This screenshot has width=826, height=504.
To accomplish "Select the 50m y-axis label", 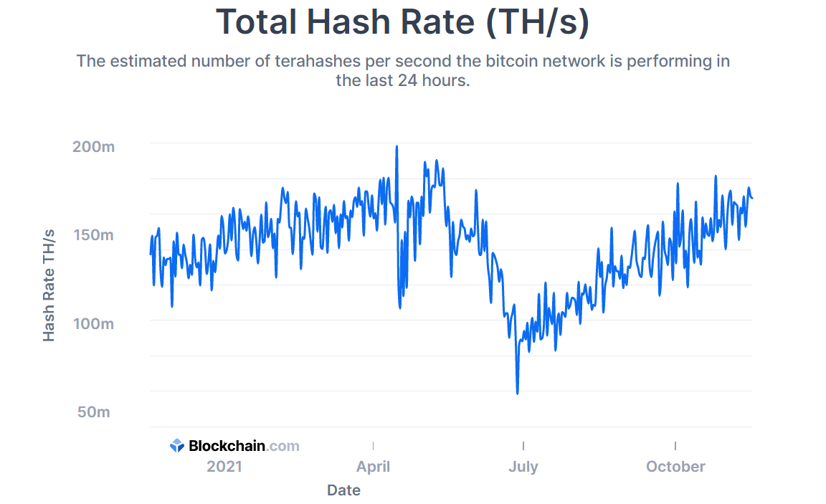I will click(x=94, y=412).
